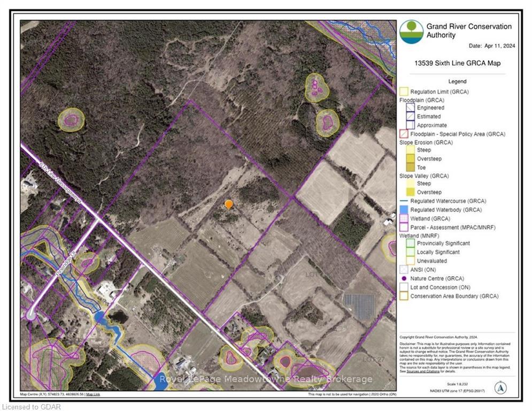The width and height of the screenshot is (532, 411).
Task: Click the north arrow compass icon
Action: 500,388
